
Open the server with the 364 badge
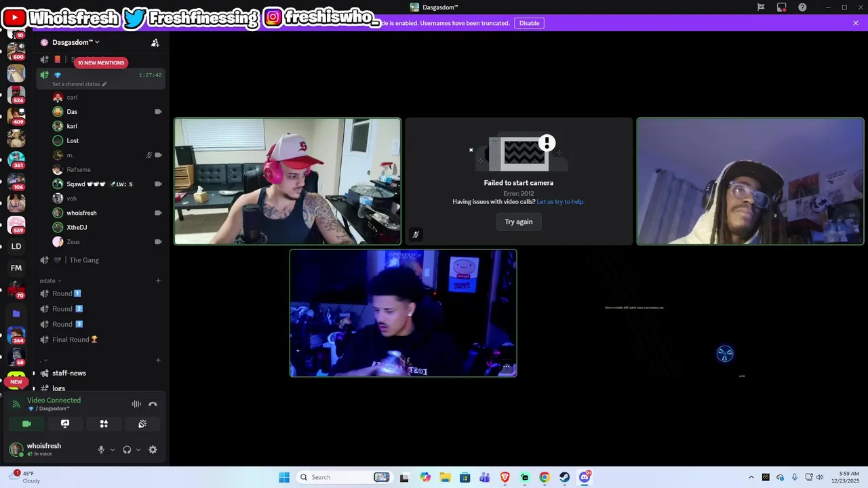tap(16, 335)
